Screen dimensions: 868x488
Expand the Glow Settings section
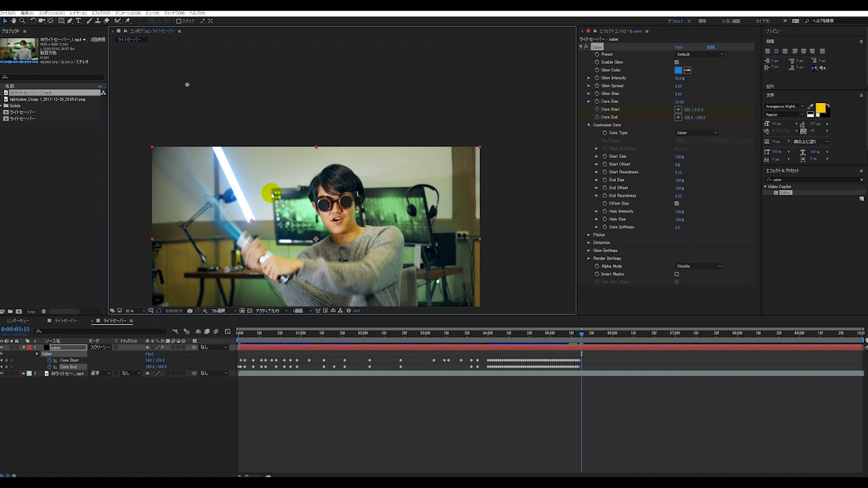[589, 250]
